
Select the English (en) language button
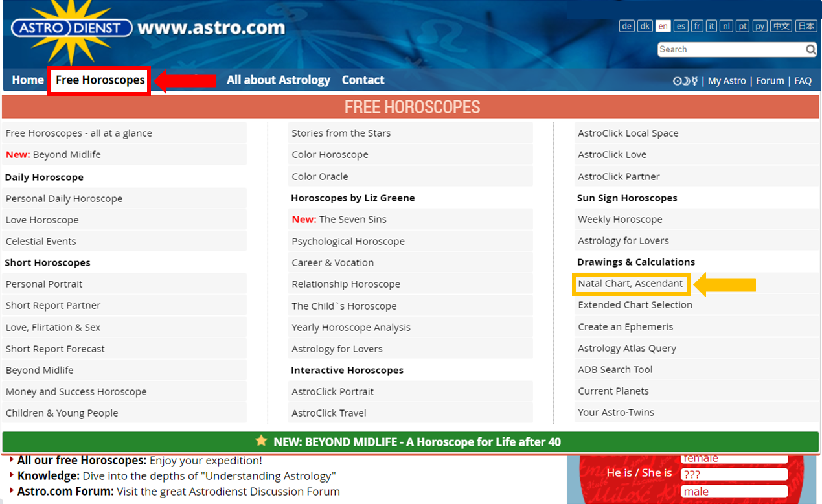663,26
